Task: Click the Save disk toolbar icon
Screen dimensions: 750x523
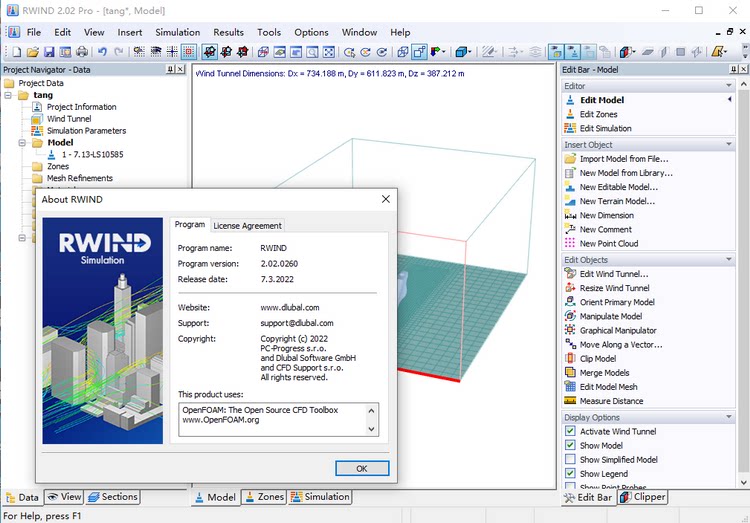Action: [x=49, y=52]
